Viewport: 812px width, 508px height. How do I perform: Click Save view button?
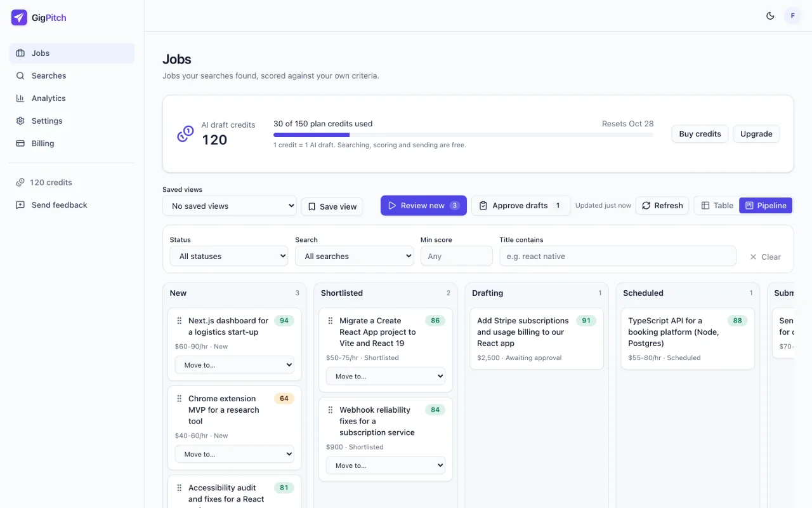coord(332,206)
